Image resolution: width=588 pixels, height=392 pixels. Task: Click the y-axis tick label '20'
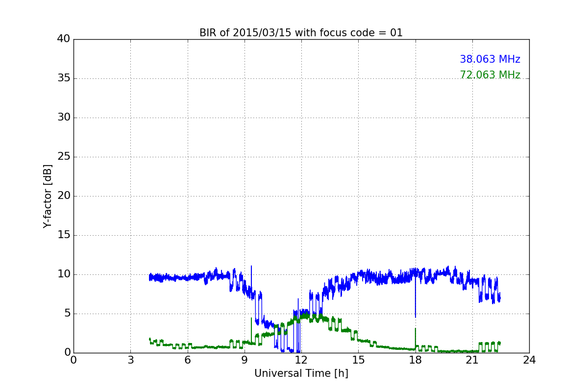click(x=63, y=196)
